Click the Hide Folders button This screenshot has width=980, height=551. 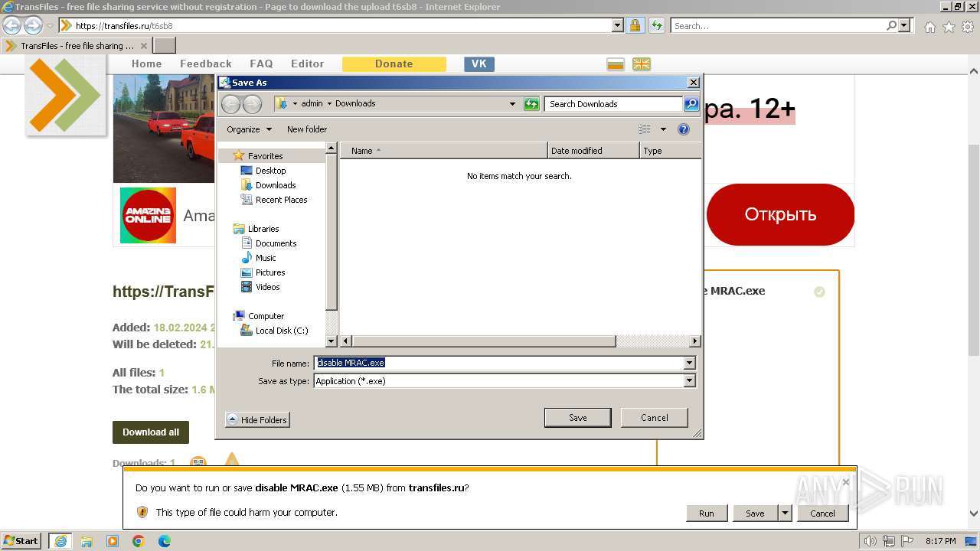tap(257, 419)
